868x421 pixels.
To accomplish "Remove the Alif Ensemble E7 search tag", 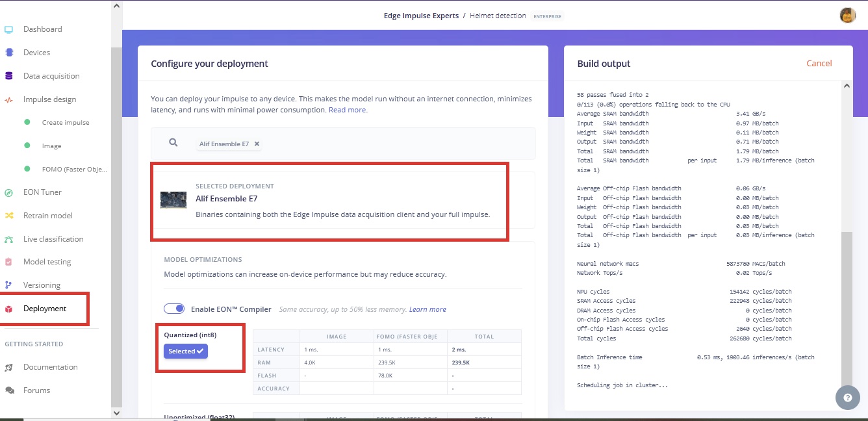I will pyautogui.click(x=257, y=144).
